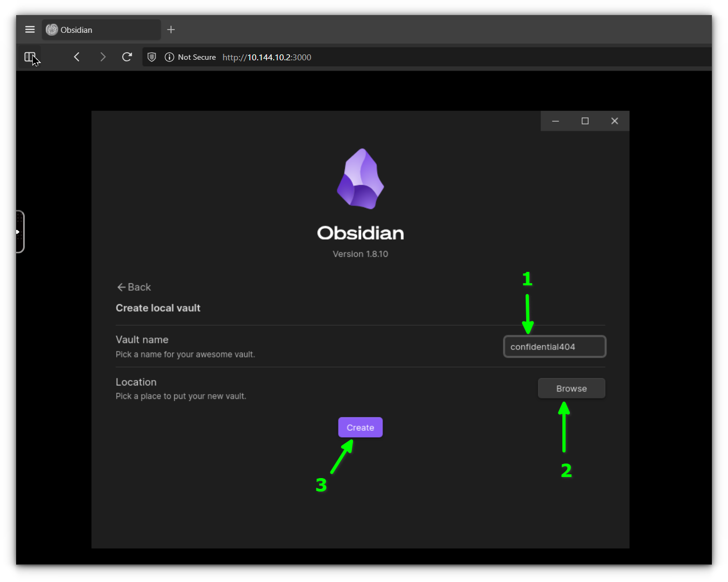Close the Obsidian window
728x582 pixels.
point(614,121)
